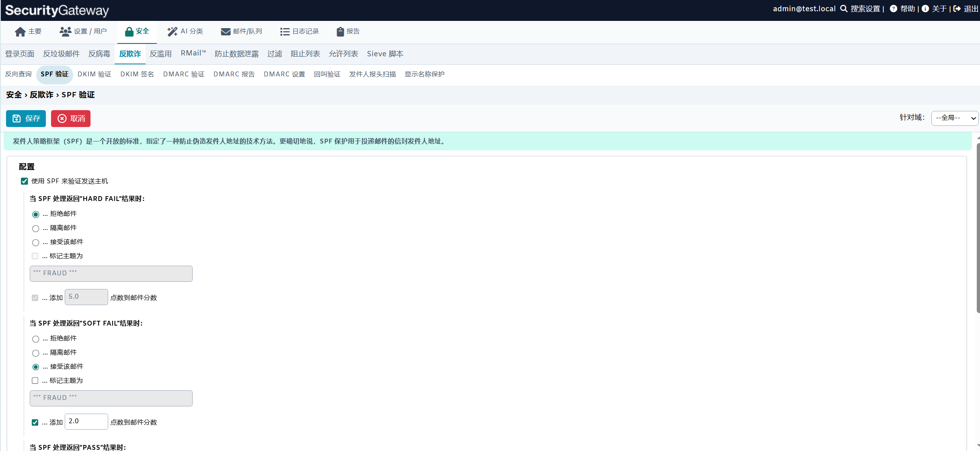This screenshot has height=451, width=980.
Task: Click the envelope icon for 邮件/队列
Action: (226, 32)
